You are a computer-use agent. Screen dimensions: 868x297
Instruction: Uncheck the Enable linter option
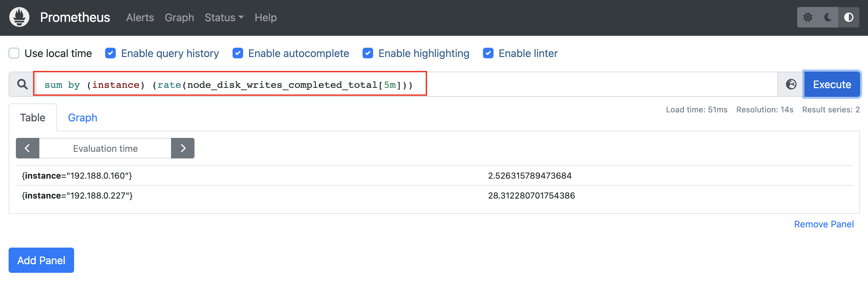coord(488,53)
